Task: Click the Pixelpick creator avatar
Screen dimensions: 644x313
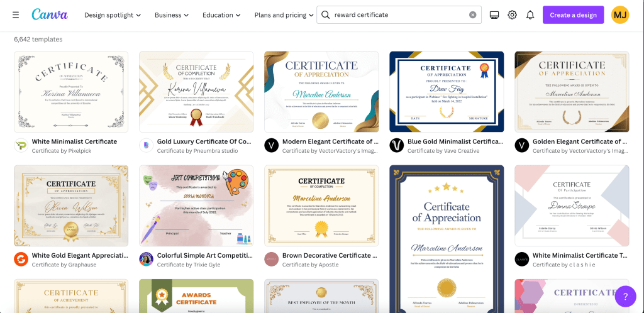Action: [x=21, y=146]
